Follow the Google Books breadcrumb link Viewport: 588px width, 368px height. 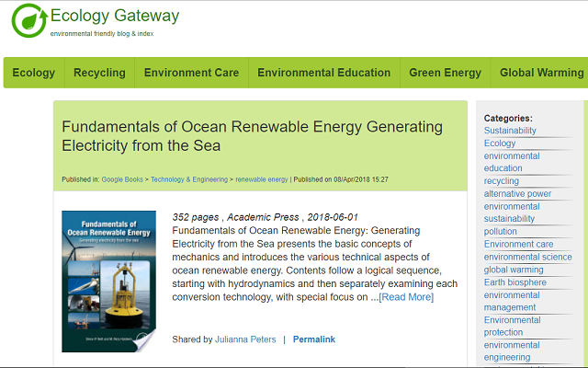coord(122,179)
